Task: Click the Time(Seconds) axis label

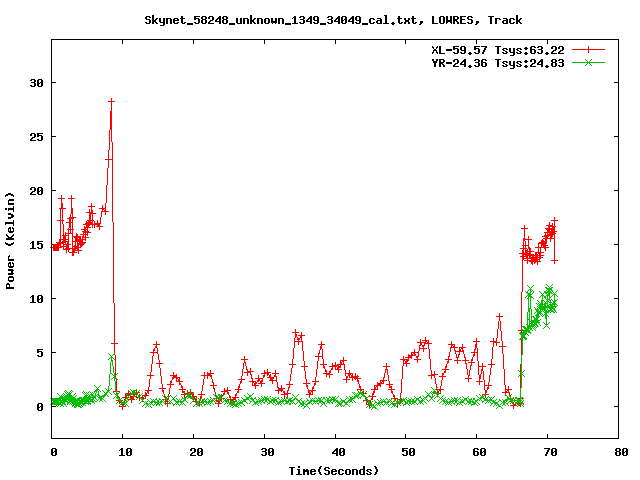Action: click(x=334, y=471)
